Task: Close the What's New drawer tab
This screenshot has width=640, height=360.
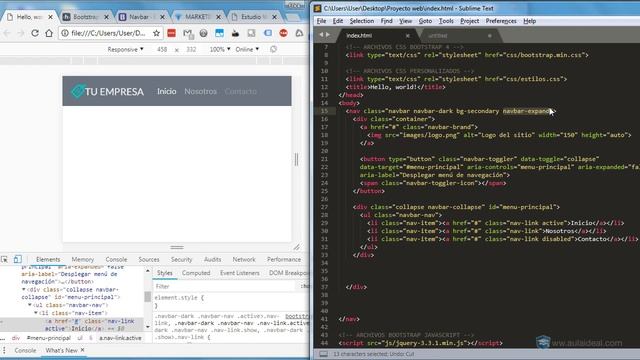Action: [x=82, y=350]
